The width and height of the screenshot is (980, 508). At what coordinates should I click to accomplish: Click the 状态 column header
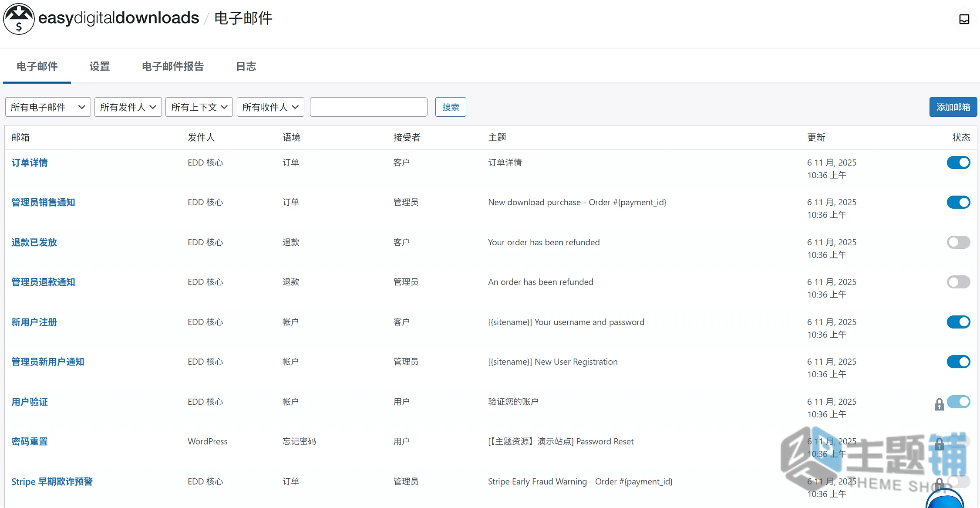click(961, 137)
